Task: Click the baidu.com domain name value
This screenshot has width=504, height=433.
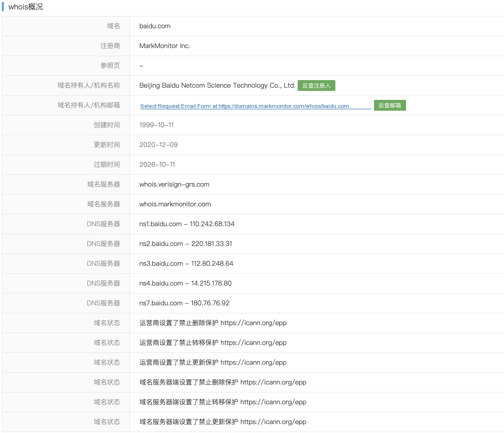Action: [x=155, y=26]
